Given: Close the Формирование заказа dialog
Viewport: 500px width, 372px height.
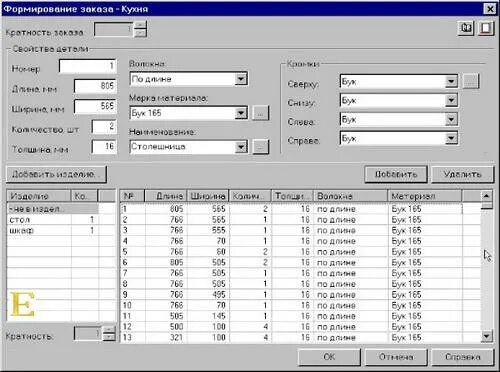Looking at the screenshot, I should point(490,9).
